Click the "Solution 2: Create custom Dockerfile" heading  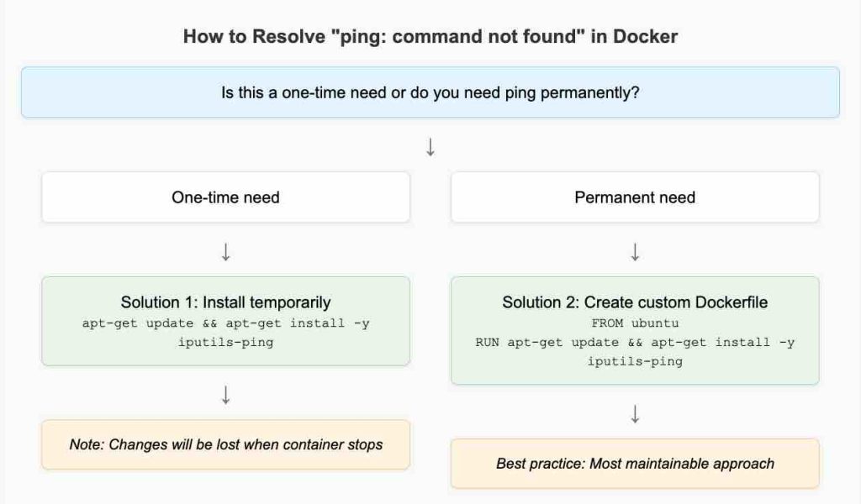tap(635, 302)
